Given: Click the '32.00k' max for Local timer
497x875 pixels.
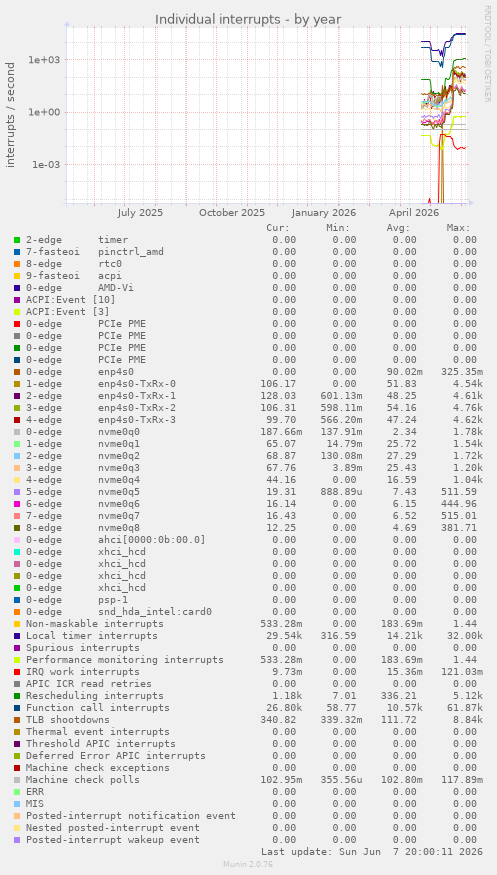Looking at the screenshot, I should [465, 636].
